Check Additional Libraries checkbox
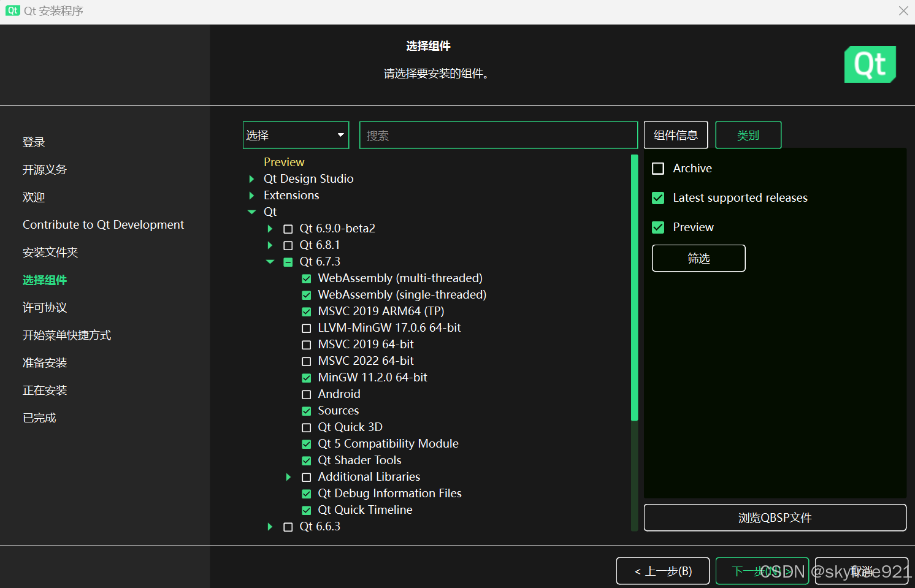Image resolution: width=915 pixels, height=588 pixels. pos(307,477)
